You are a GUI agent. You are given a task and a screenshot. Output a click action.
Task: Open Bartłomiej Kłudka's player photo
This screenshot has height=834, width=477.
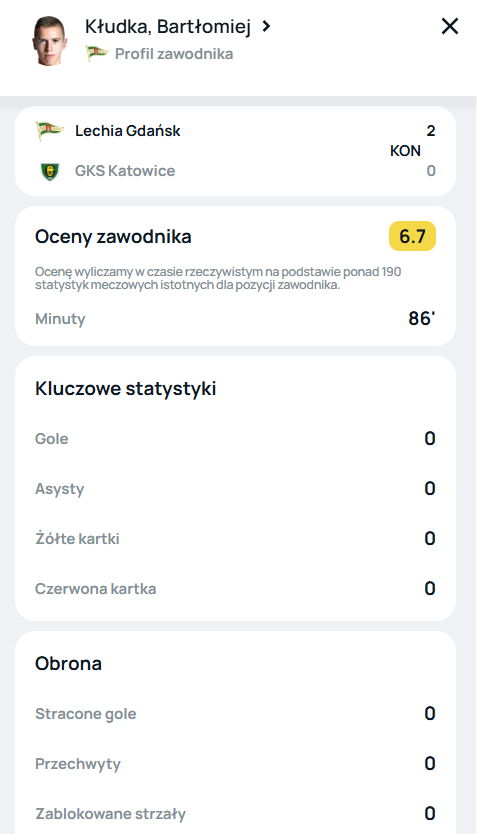tap(49, 41)
